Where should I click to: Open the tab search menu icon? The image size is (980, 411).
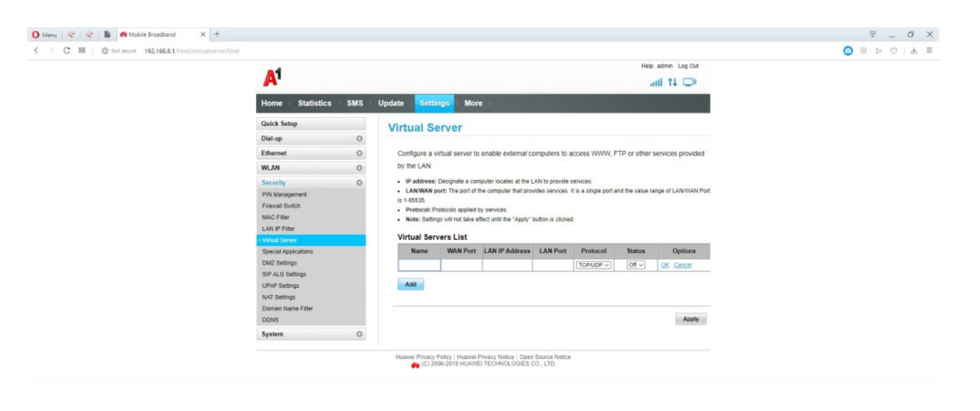(873, 34)
